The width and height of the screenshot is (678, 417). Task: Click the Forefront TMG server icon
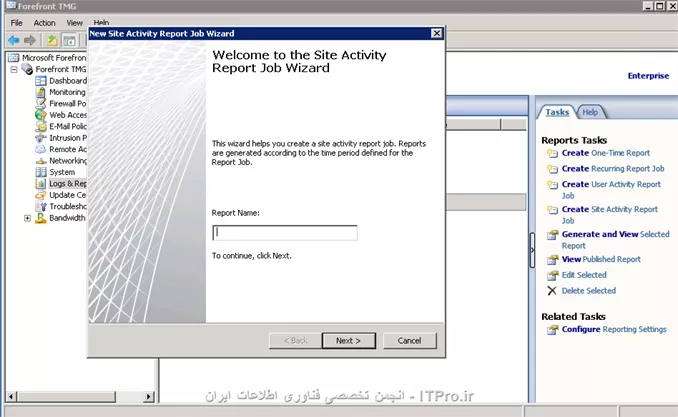click(27, 69)
